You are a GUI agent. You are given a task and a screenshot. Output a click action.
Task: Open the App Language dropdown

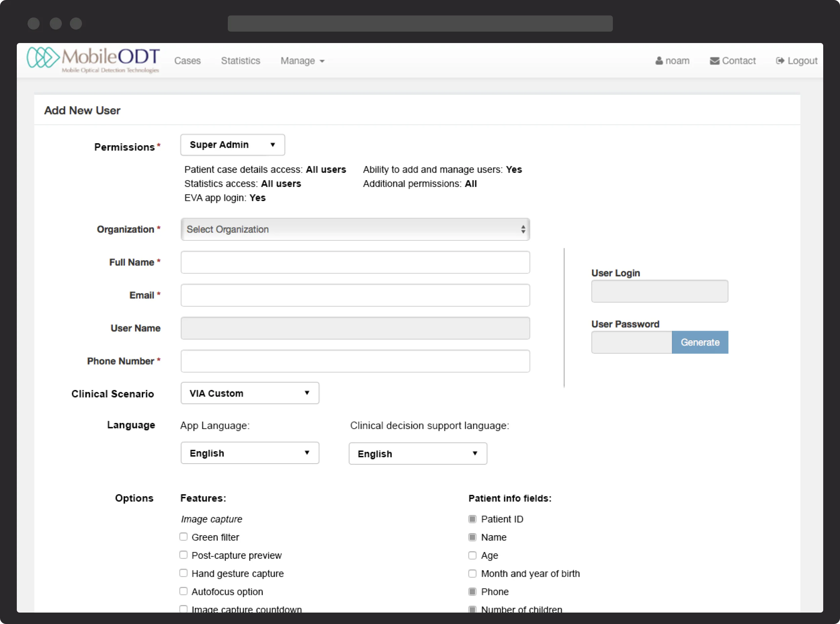click(250, 453)
